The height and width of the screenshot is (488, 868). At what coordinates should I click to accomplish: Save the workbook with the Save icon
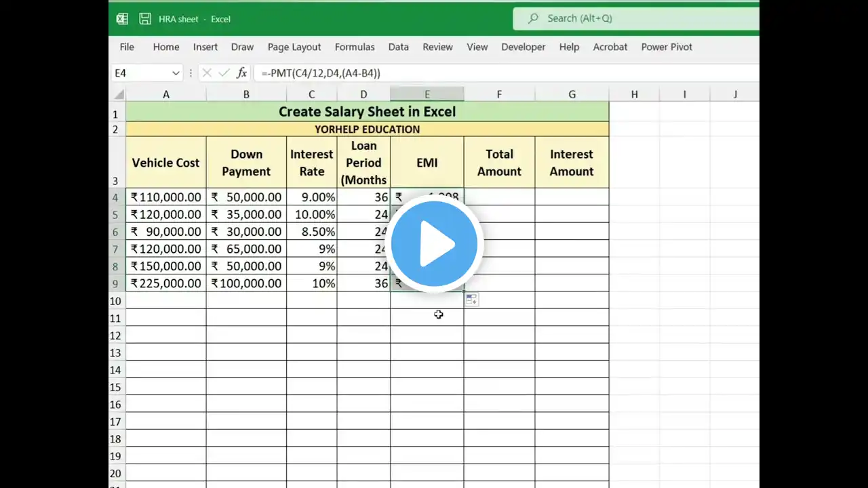tap(145, 19)
